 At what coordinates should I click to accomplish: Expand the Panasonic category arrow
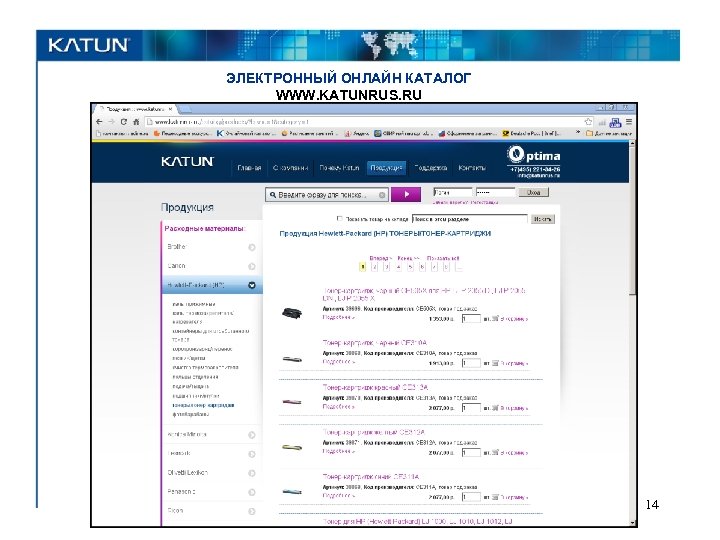click(252, 492)
